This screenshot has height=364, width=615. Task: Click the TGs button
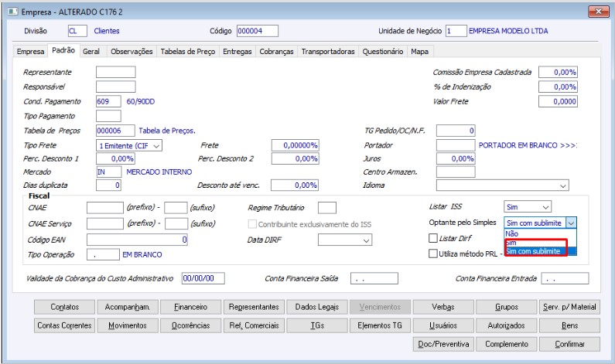click(317, 325)
